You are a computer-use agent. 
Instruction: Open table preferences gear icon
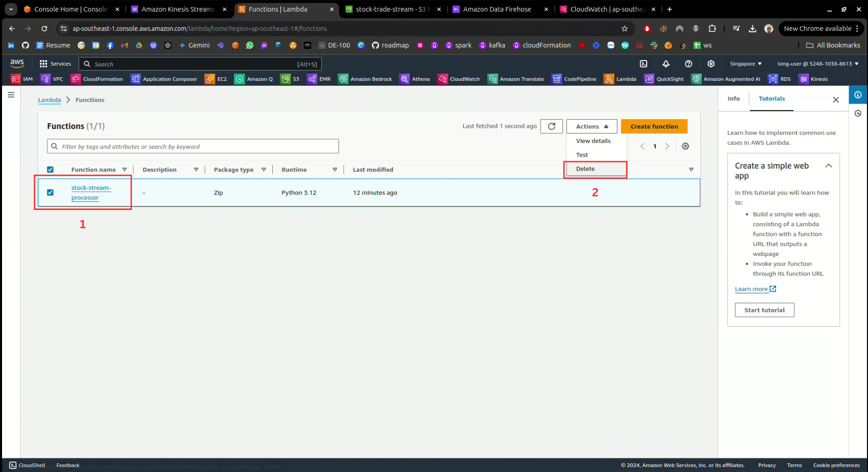(685, 146)
